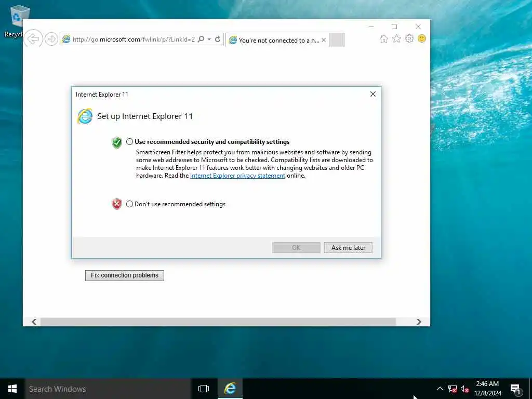Open the clock showing 2:46 AM
Image resolution: width=532 pixels, height=399 pixels.
pyautogui.click(x=487, y=389)
